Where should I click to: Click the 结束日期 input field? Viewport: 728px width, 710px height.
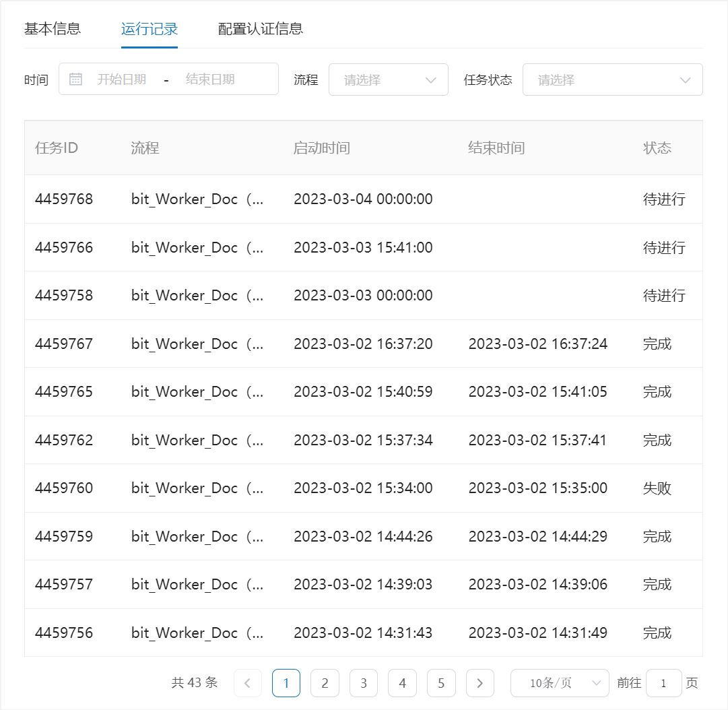[210, 79]
